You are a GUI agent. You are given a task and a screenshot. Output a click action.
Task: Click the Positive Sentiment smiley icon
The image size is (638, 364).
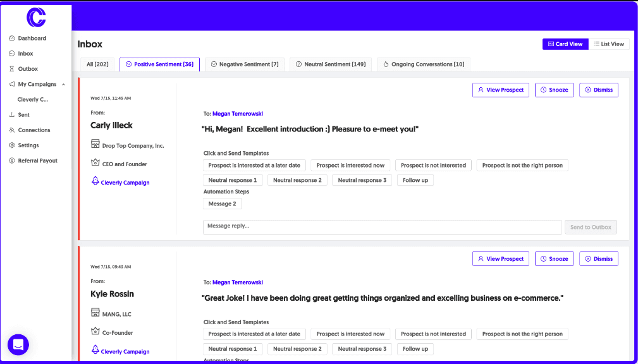(128, 64)
